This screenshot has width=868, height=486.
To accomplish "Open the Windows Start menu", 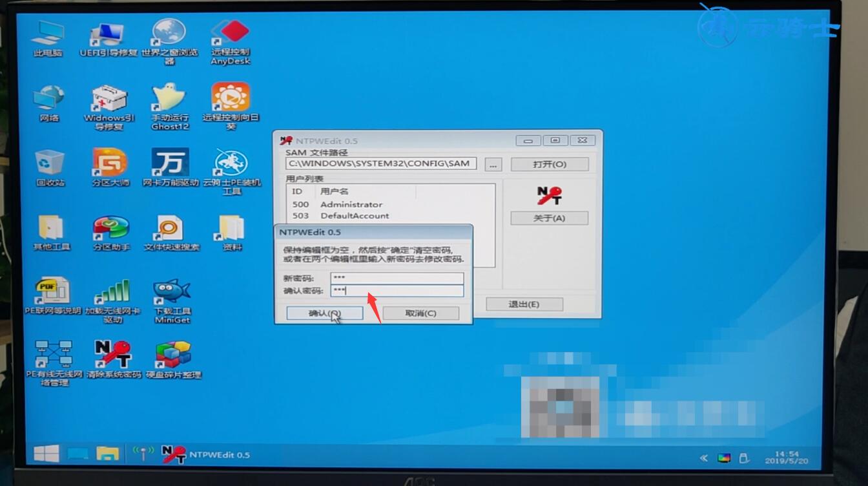I will tap(46, 454).
